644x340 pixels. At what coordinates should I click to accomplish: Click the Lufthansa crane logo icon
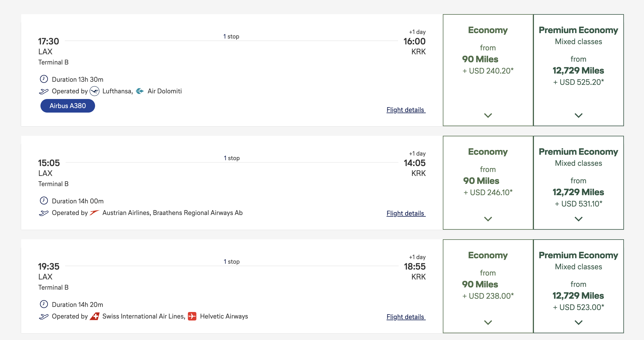click(x=95, y=91)
